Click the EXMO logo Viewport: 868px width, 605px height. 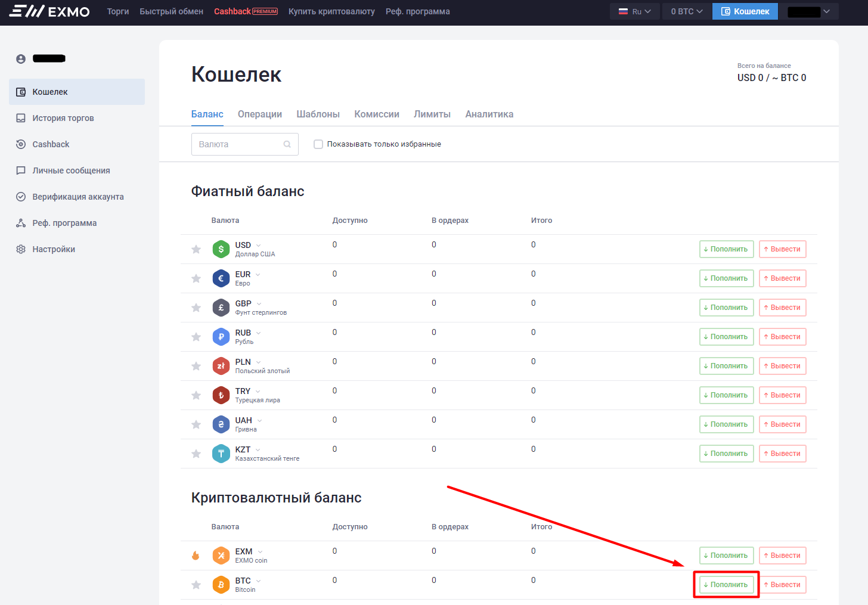click(49, 11)
